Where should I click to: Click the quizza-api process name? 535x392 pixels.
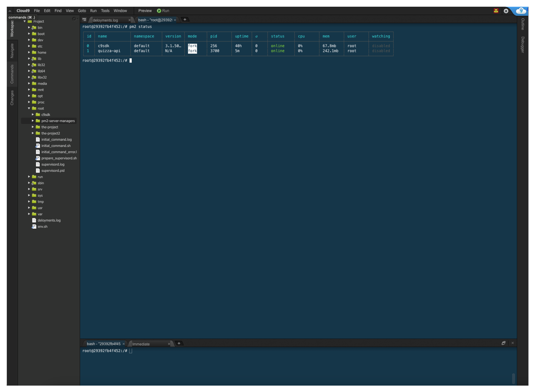109,51
